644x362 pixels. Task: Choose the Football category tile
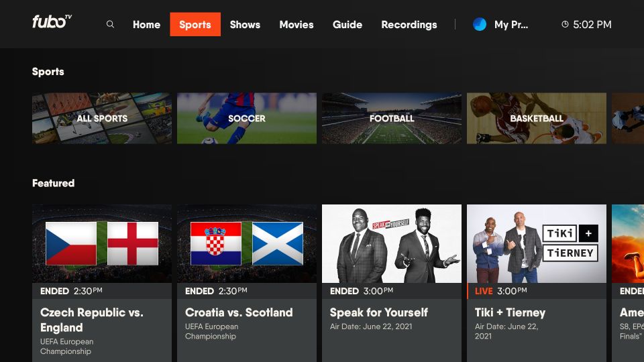[x=392, y=118]
